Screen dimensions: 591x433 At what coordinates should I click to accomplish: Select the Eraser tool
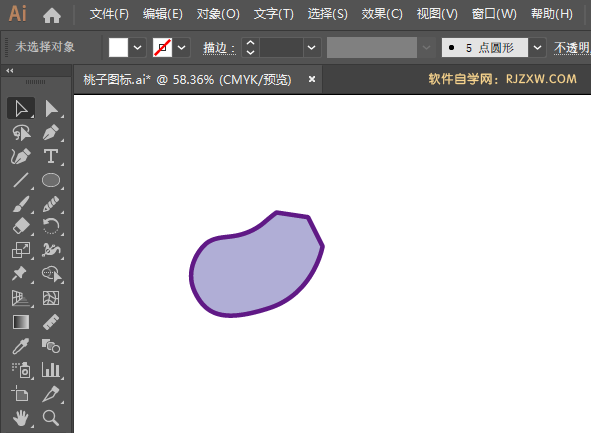pos(21,226)
